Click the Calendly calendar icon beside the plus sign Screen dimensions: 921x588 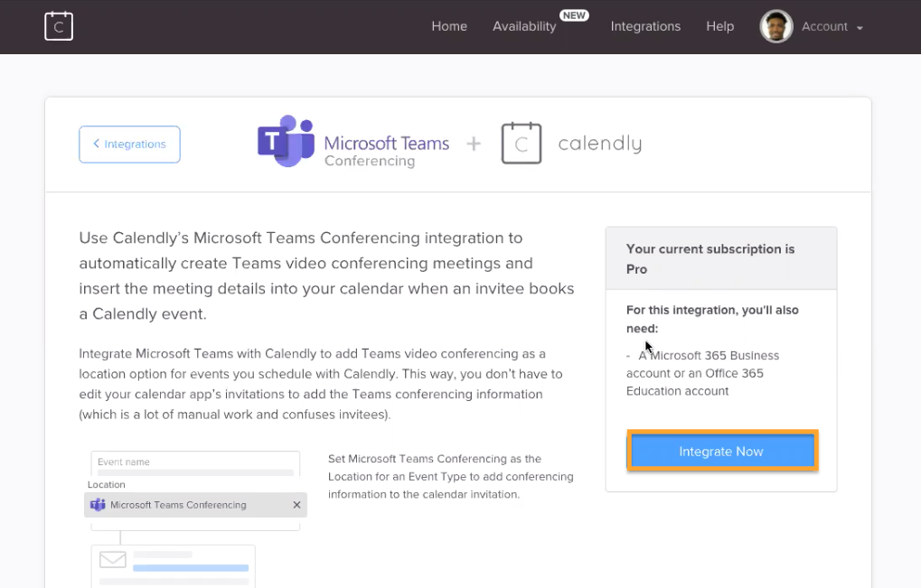click(522, 143)
